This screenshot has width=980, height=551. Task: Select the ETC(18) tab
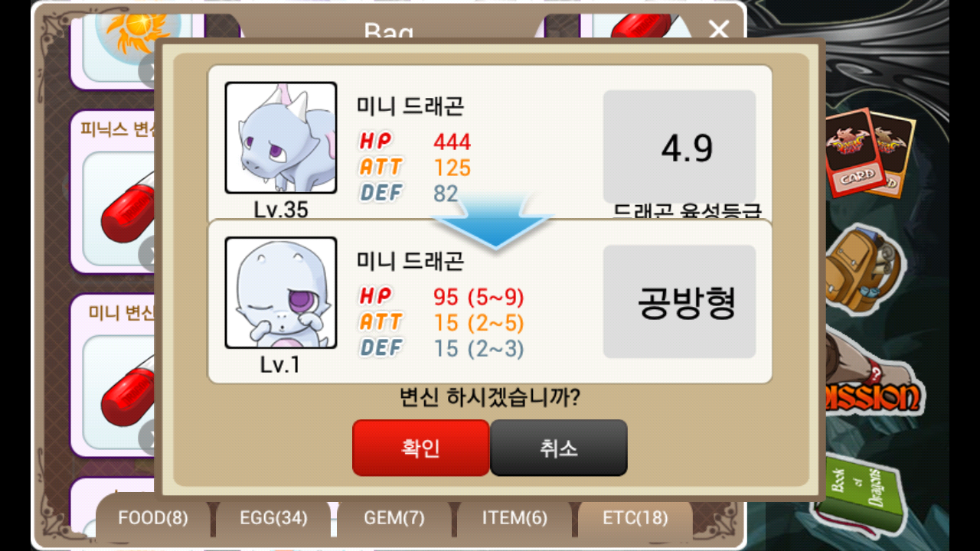635,518
